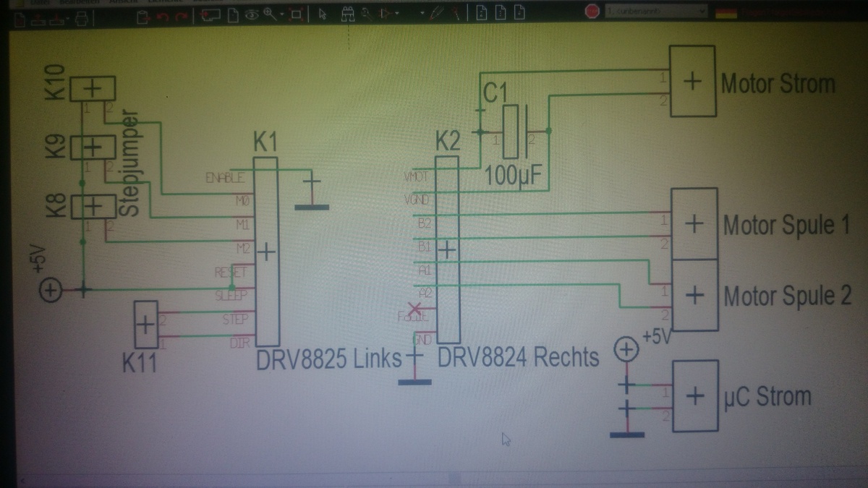Click the +5V supply symbol at the left
868x488 pixels.
click(x=51, y=291)
